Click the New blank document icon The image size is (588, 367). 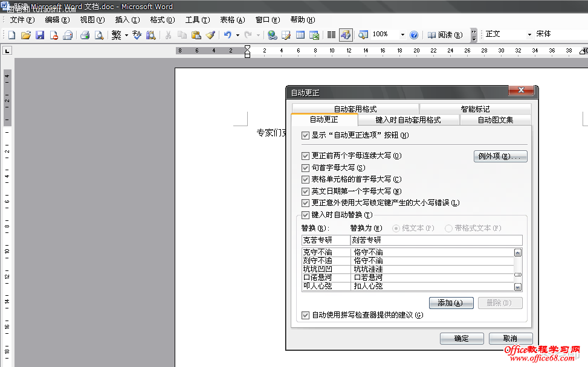pyautogui.click(x=12, y=35)
